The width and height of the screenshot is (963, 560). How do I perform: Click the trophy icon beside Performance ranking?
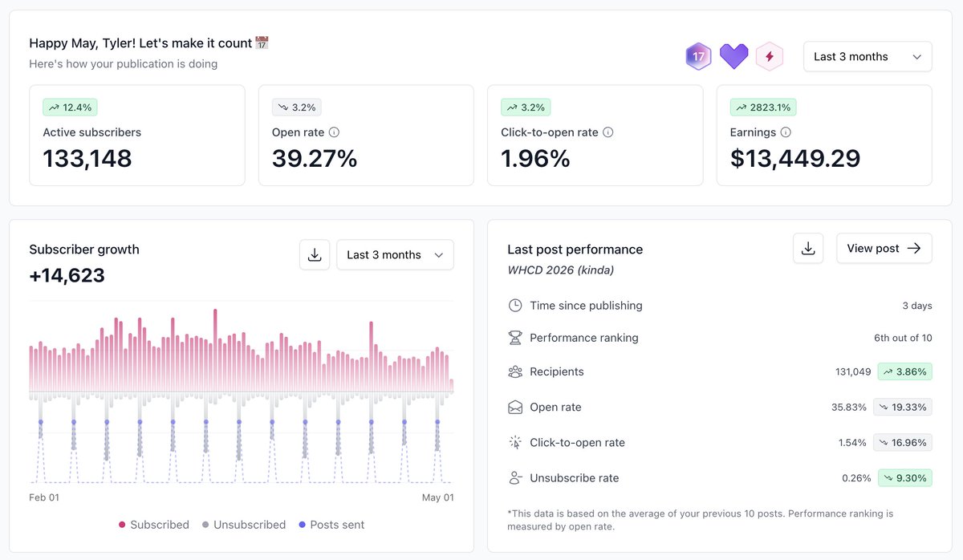click(515, 338)
